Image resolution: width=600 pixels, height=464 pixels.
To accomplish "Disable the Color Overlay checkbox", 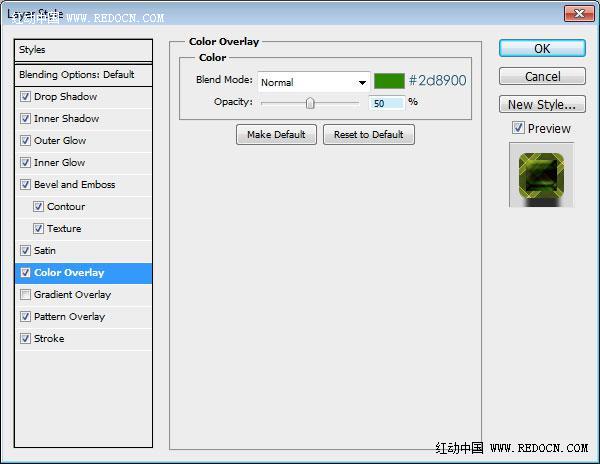I will click(25, 272).
